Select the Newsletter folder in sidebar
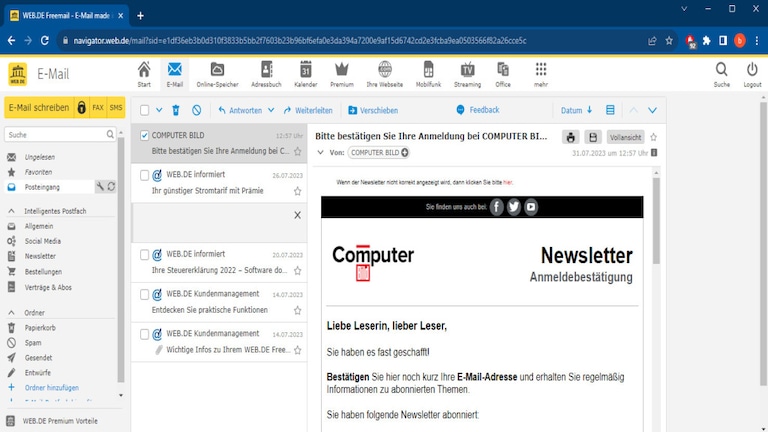 pos(40,256)
